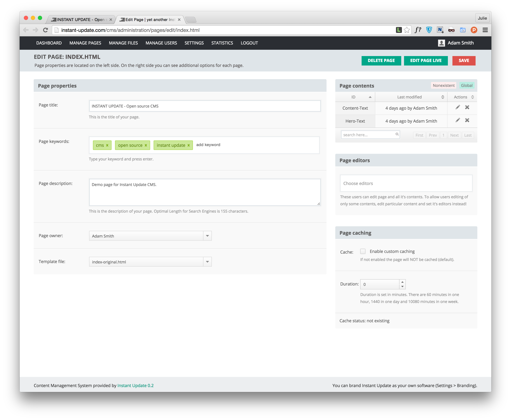Enable custom caching checkbox

click(x=362, y=251)
